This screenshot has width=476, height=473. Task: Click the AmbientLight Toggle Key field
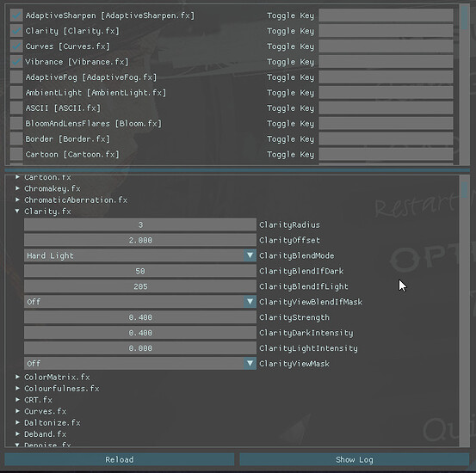pos(386,93)
